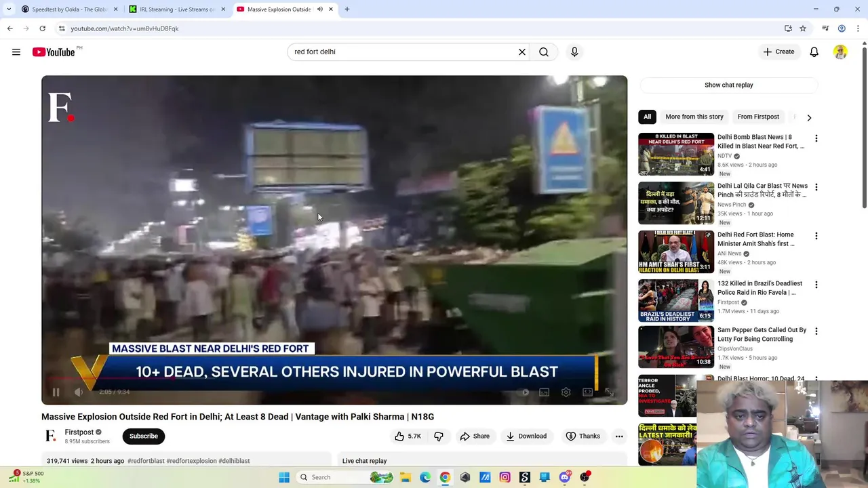
Task: Open options menu for the Brazil police raid video
Action: click(x=816, y=285)
